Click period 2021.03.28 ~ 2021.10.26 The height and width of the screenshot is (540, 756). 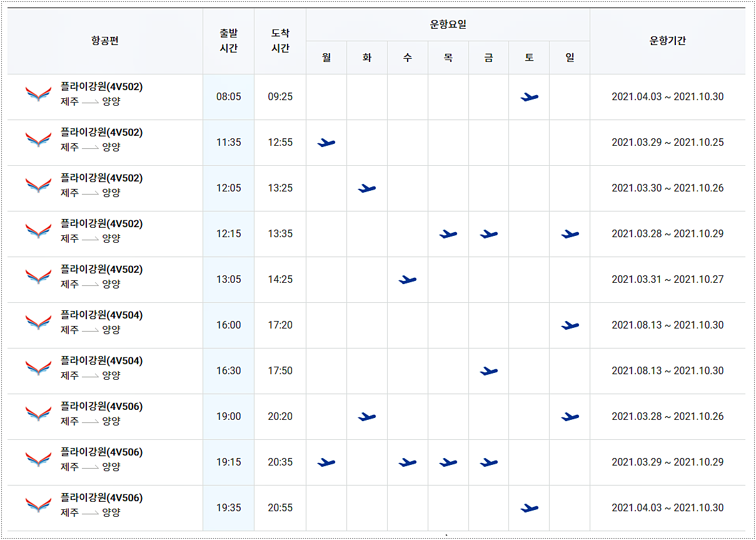668,417
